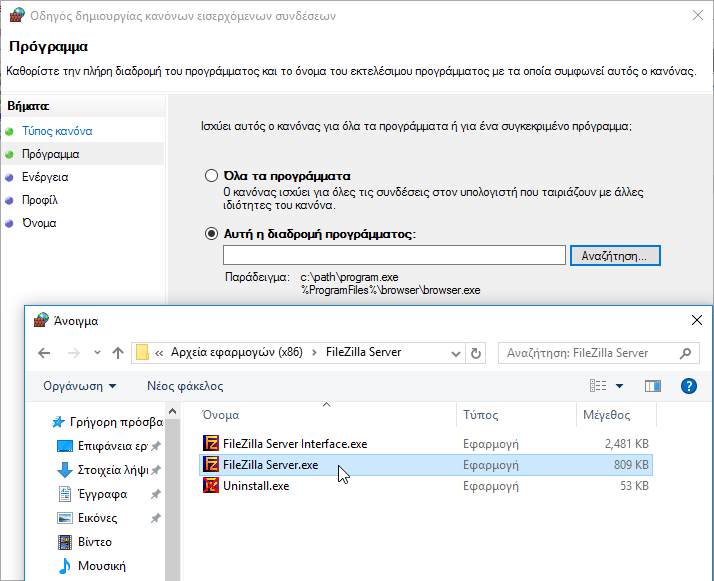Click the firewall icon in the Άνοιγμα title bar

pyautogui.click(x=41, y=320)
